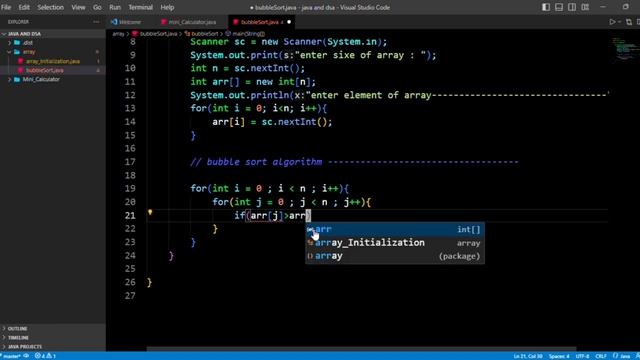
Task: Click Spaces: 4 indentation setting
Action: [559, 356]
